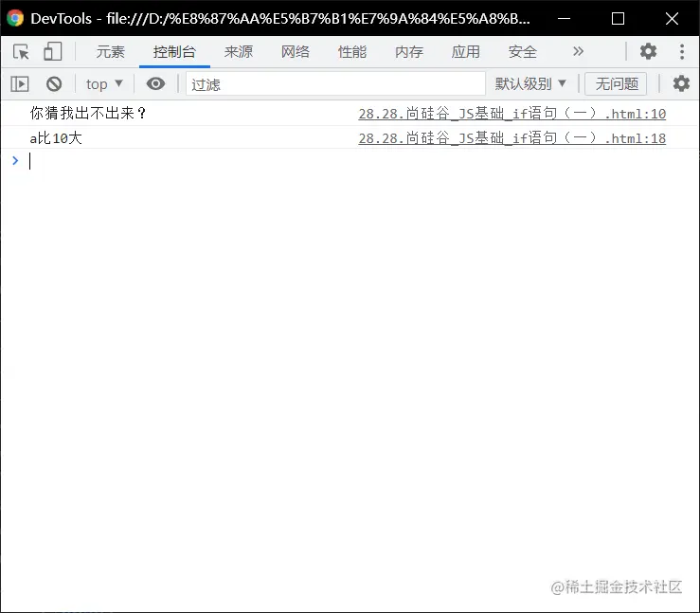Image resolution: width=700 pixels, height=613 pixels.
Task: Toggle the live expression eye icon
Action: click(x=155, y=84)
